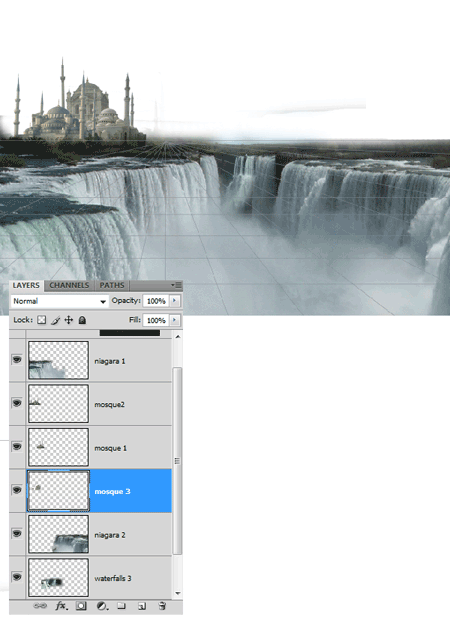Screen dimensions: 450x617
Task: Create a new layer
Action: (142, 606)
